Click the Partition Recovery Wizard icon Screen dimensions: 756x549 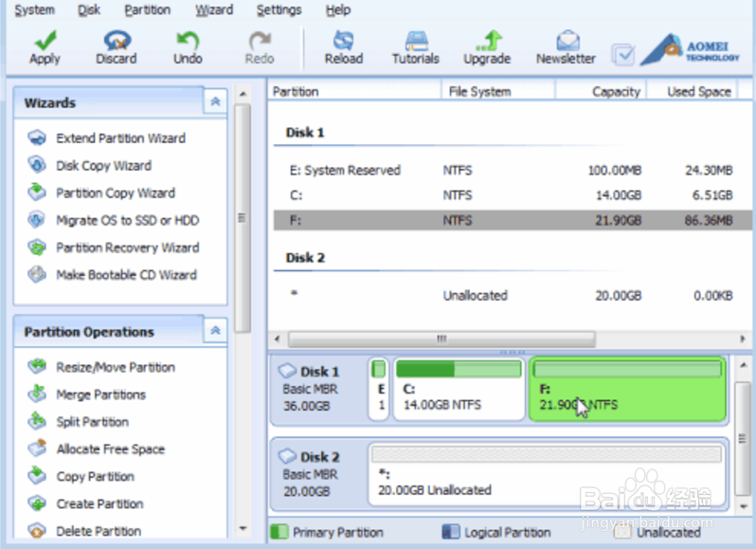pyautogui.click(x=37, y=247)
